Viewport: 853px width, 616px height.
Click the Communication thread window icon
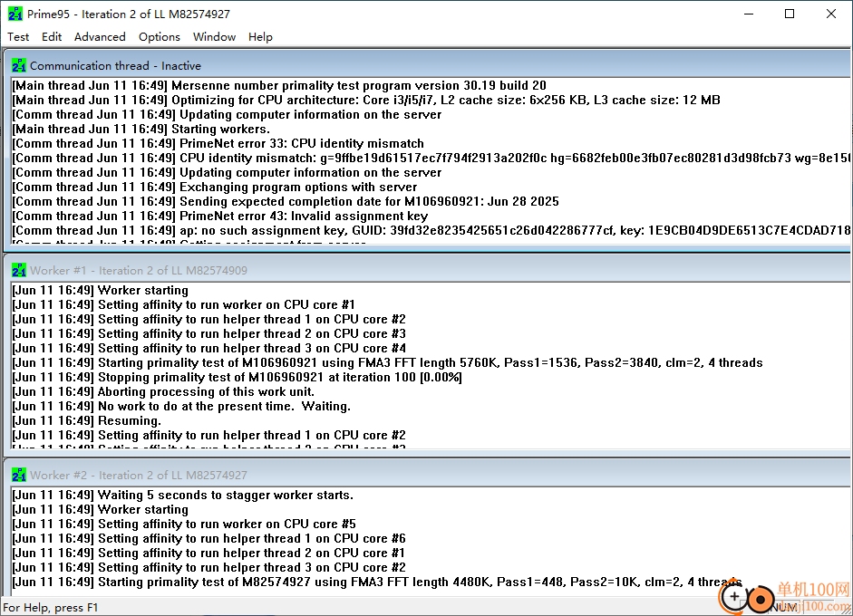click(19, 66)
